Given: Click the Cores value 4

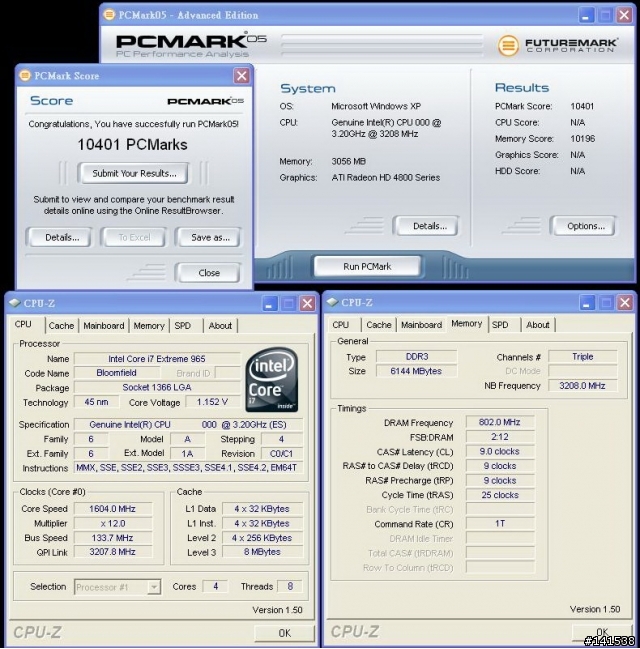Looking at the screenshot, I should pyautogui.click(x=215, y=587).
